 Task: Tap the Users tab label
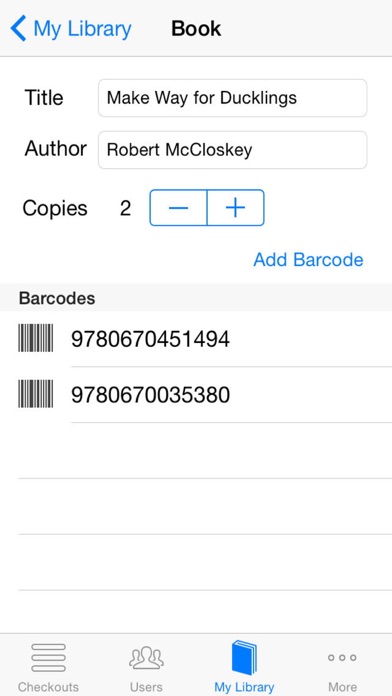click(x=147, y=687)
